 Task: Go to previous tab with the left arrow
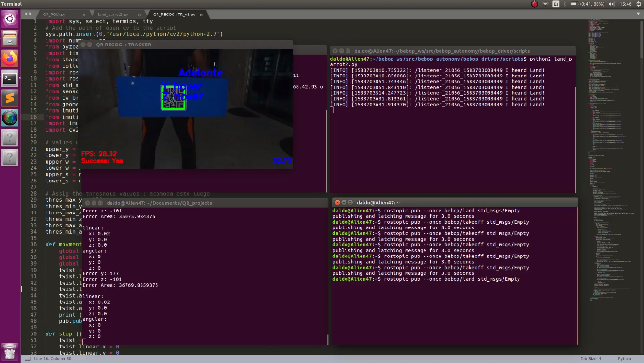(x=26, y=15)
